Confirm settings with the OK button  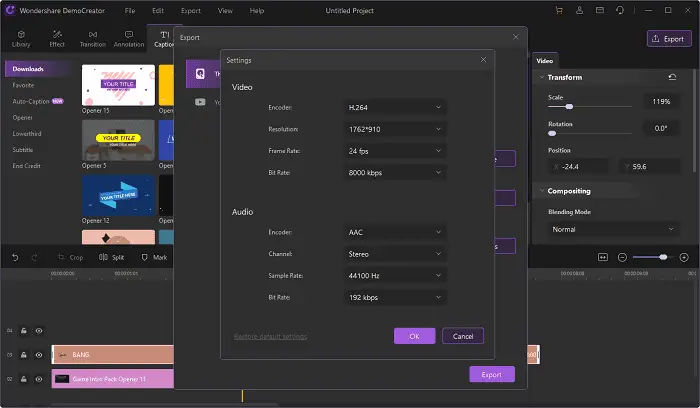coord(414,336)
